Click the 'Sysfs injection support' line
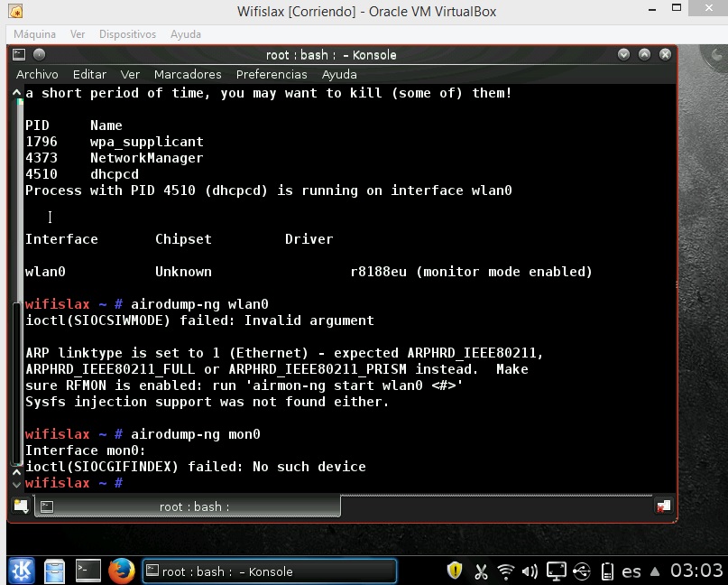The width and height of the screenshot is (728, 585). pos(207,402)
